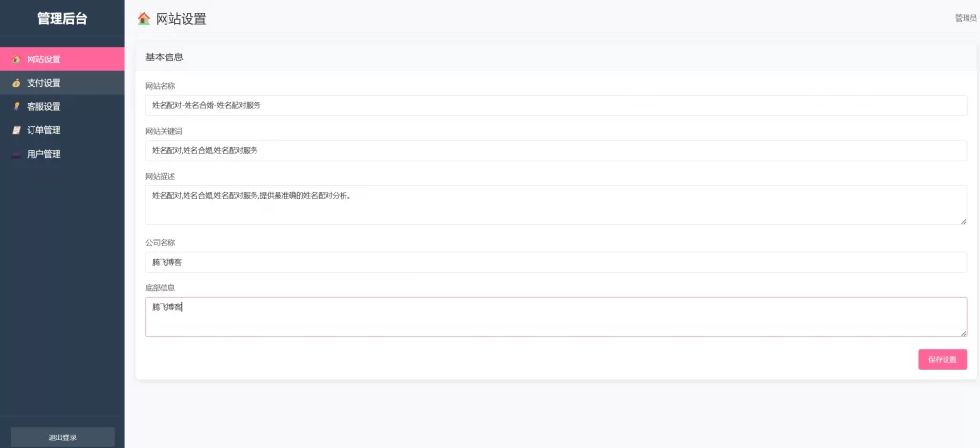Click the house icon in the page header

click(x=144, y=18)
